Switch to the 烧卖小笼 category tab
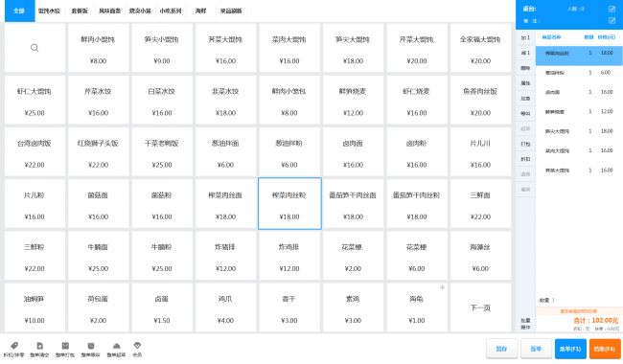Image resolution: width=623 pixels, height=364 pixels. [140, 11]
